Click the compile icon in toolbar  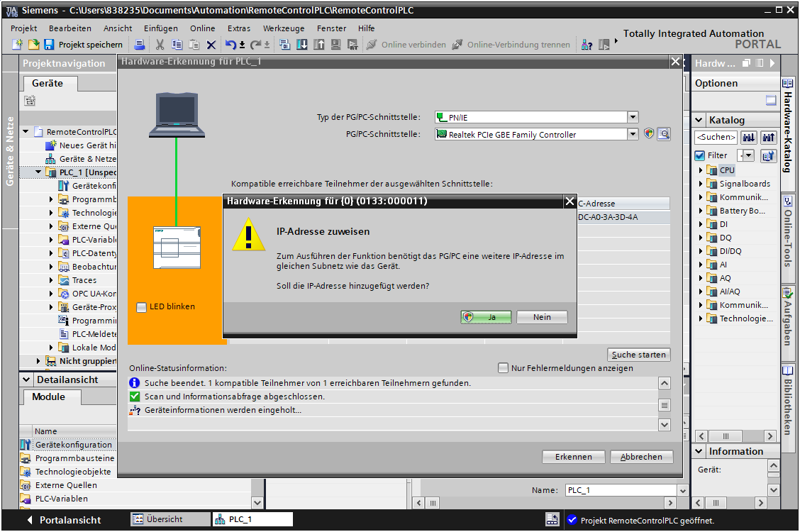[284, 45]
